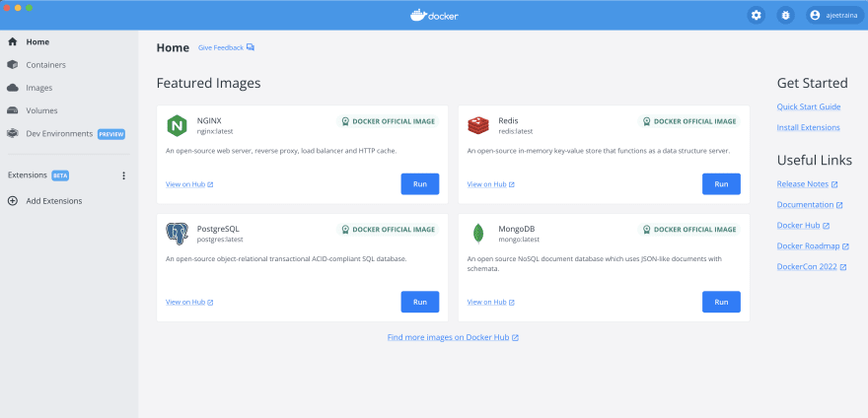Open the Documentation link
The image size is (868, 418).
810,204
